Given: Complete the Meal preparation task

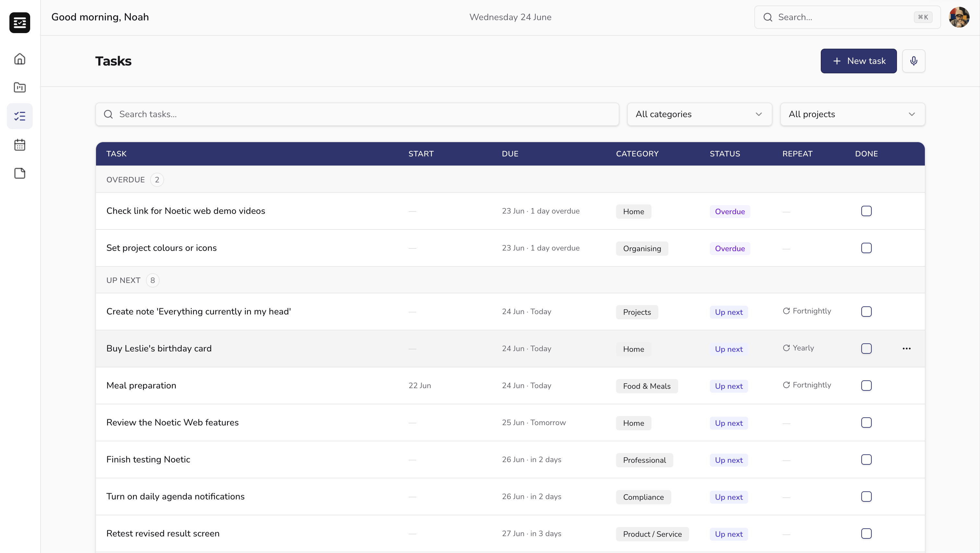Looking at the screenshot, I should pyautogui.click(x=866, y=386).
